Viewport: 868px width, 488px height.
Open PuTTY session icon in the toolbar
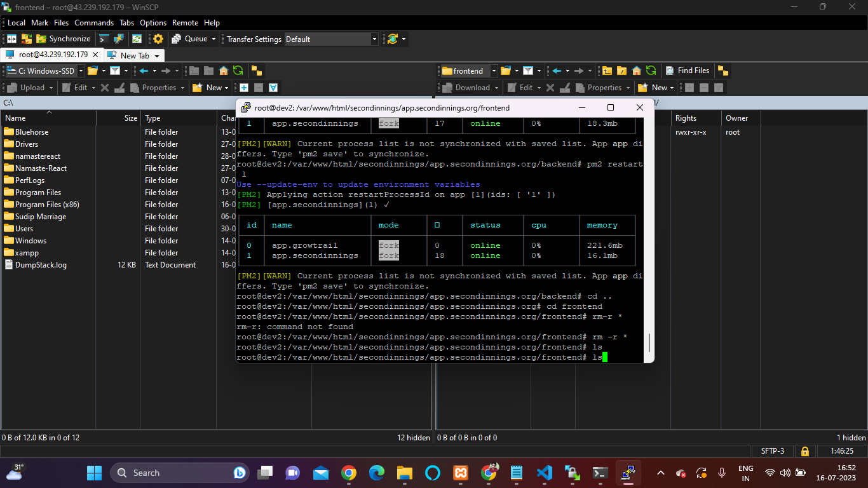click(119, 39)
